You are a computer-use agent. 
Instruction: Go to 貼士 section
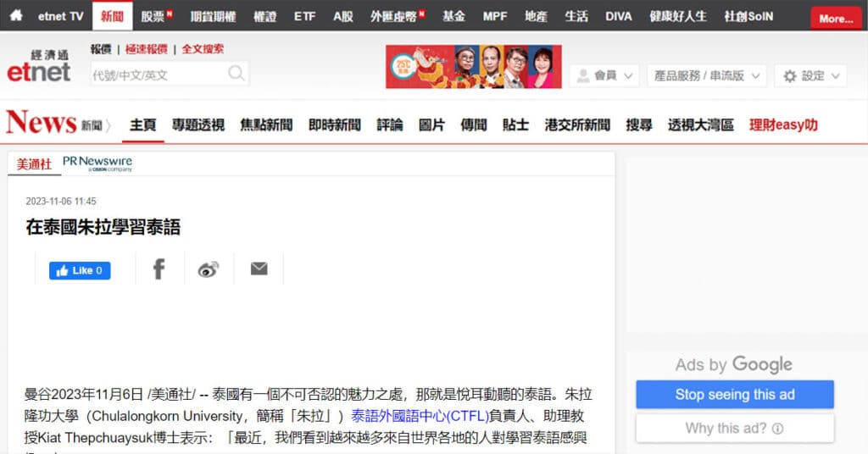pyautogui.click(x=516, y=125)
